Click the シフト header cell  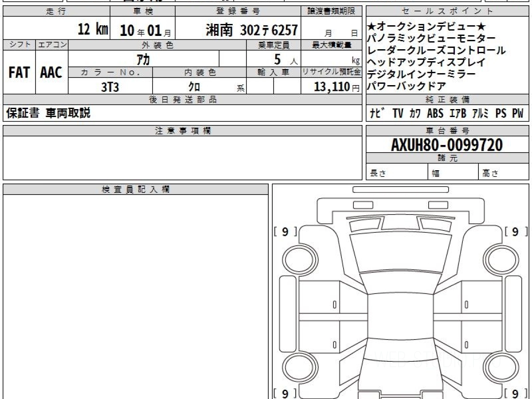[19, 45]
